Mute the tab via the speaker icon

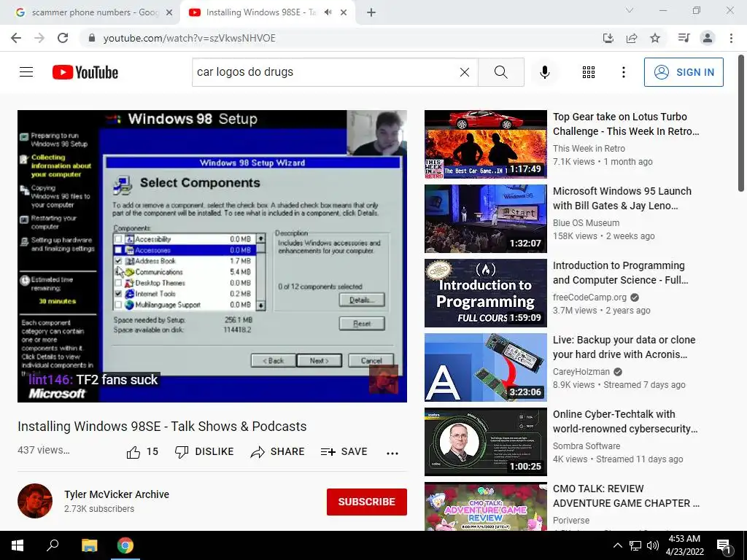point(328,12)
